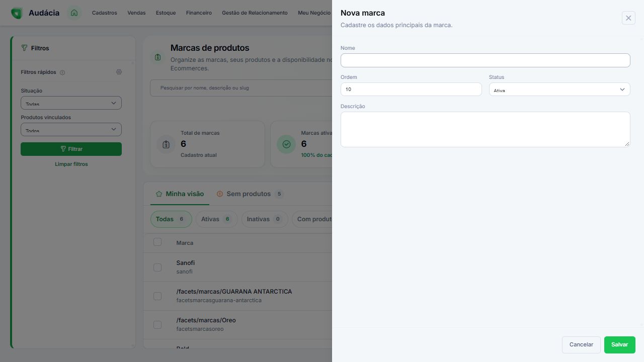Switch to the Minha visão tab
The height and width of the screenshot is (362, 644).
click(x=180, y=194)
